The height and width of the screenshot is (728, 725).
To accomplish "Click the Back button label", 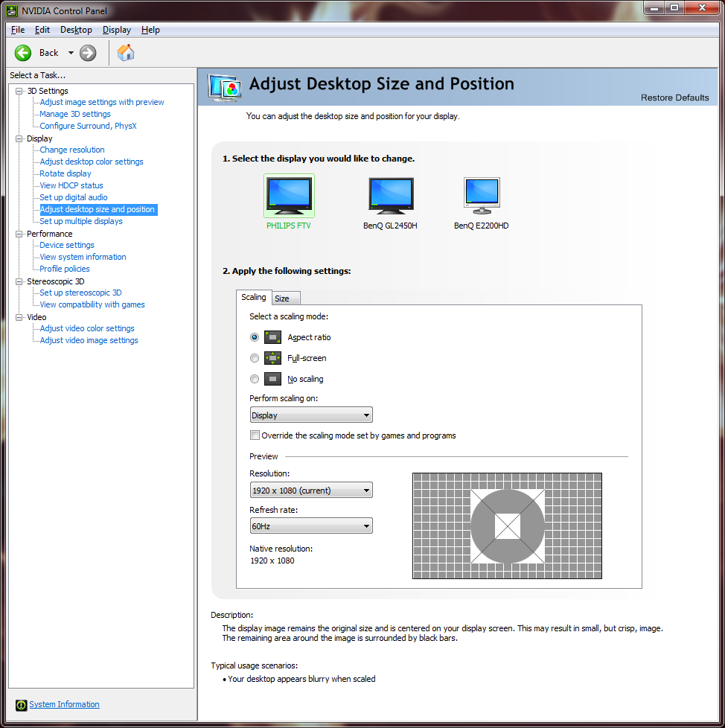I will [48, 53].
